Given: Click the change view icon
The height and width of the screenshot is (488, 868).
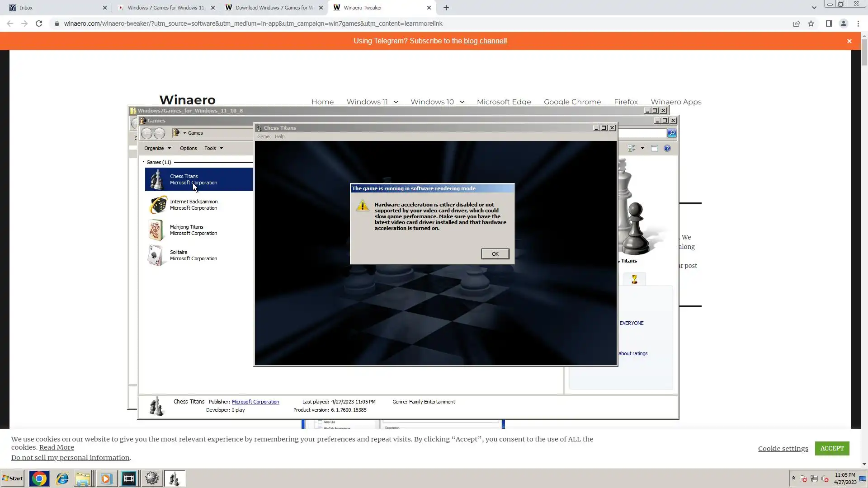Looking at the screenshot, I should [x=632, y=148].
